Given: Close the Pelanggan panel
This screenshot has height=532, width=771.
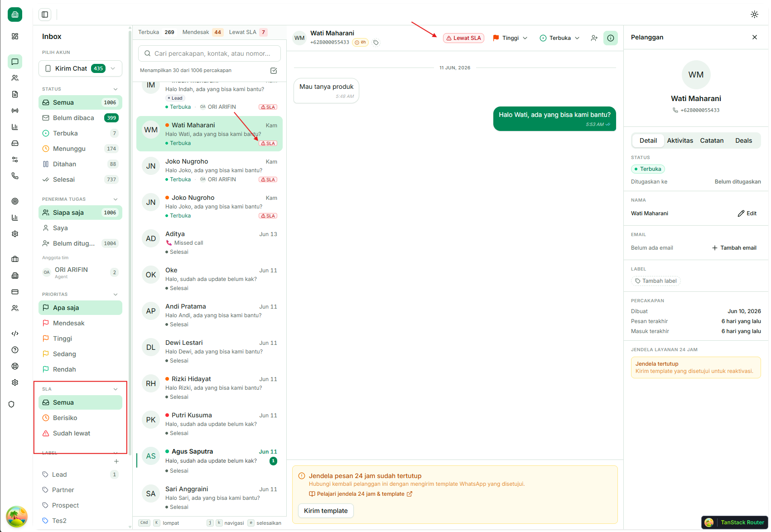Looking at the screenshot, I should [755, 37].
